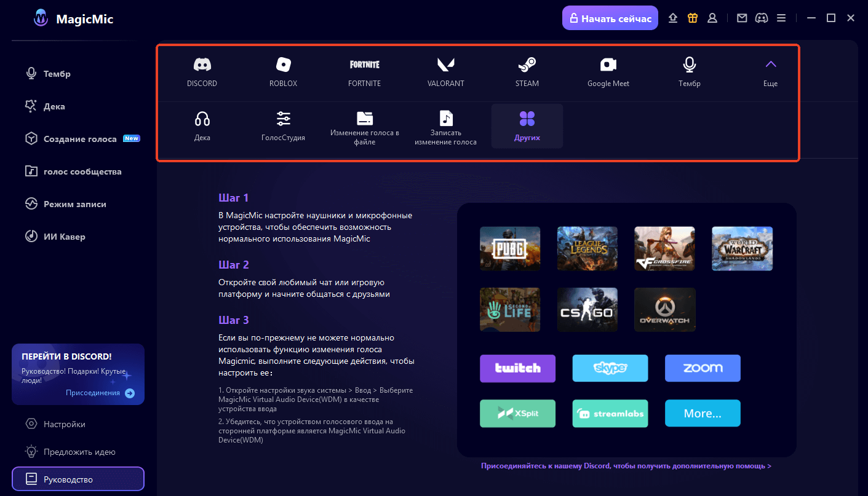Viewport: 868px width, 496px height.
Task: Collapse the guide list with Еще chevron
Action: pyautogui.click(x=770, y=73)
